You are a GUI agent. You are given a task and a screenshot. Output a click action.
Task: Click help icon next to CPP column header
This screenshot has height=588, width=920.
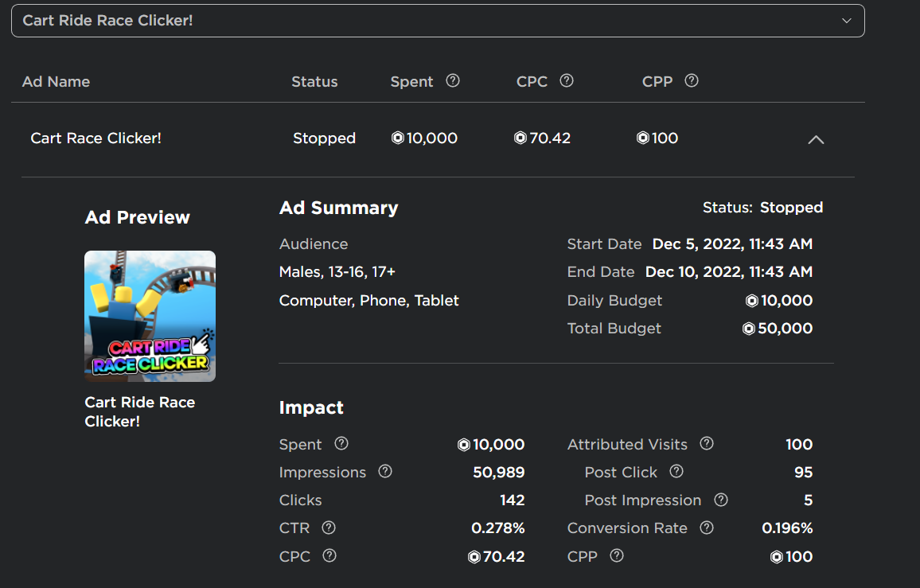click(692, 81)
